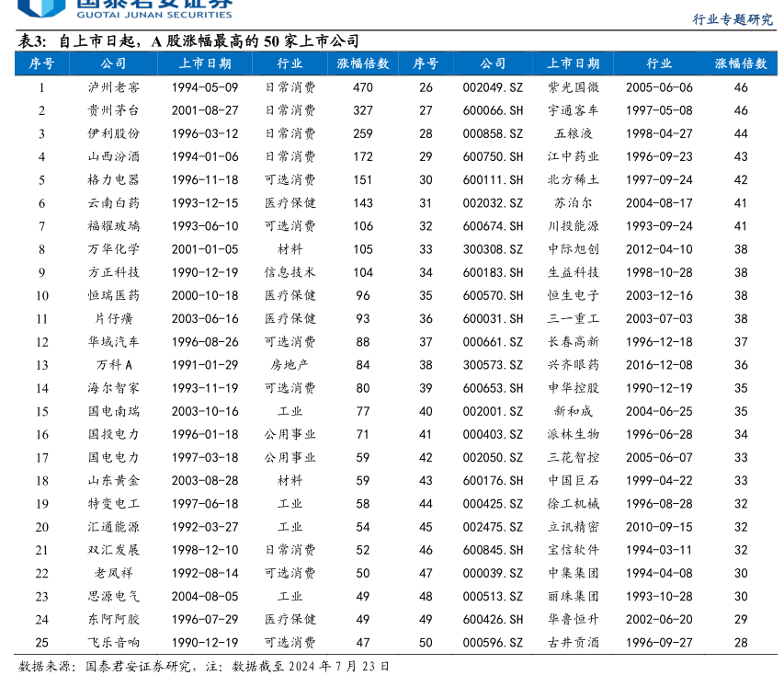The height and width of the screenshot is (698, 784).
Task: Click the 宝信软件 cell
Action: click(574, 550)
